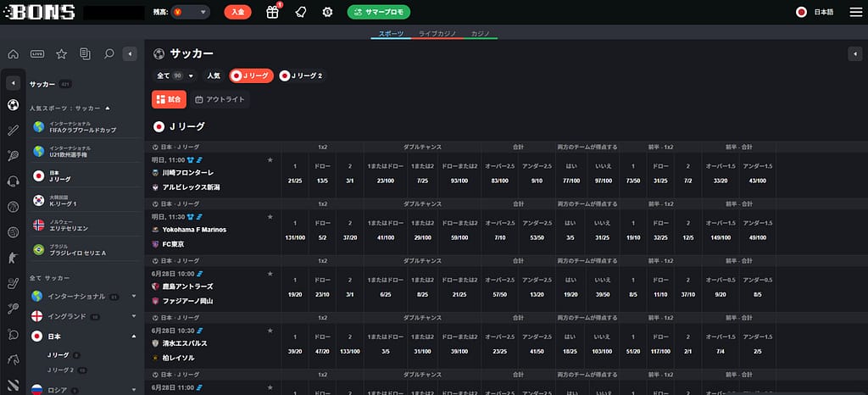The height and width of the screenshot is (395, 868).
Task: Open FIFAクラブワールドカップ league link
Action: click(83, 126)
